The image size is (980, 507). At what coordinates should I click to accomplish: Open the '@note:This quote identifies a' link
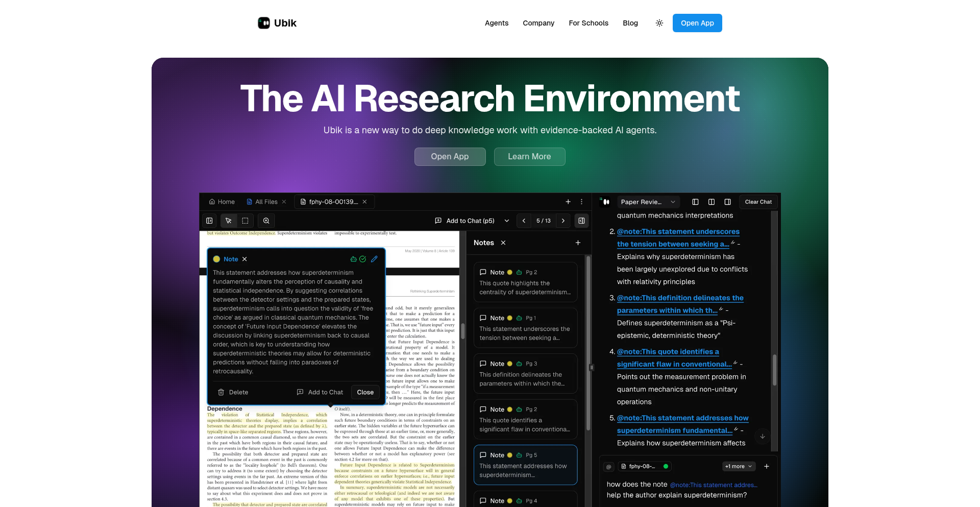point(674,357)
